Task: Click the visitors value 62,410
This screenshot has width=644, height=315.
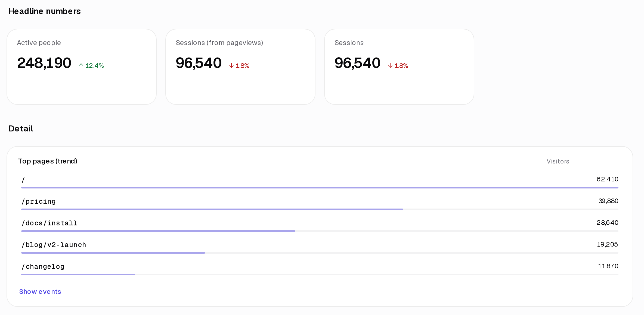Action: tap(607, 179)
